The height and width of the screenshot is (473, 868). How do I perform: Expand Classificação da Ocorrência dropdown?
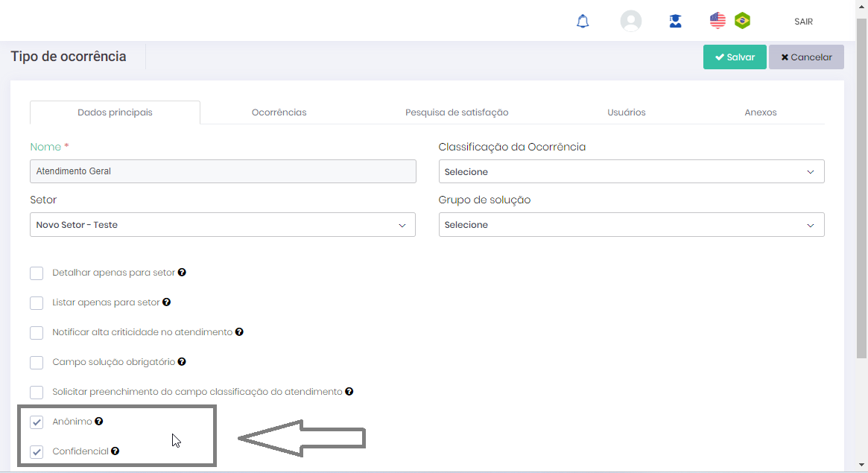[631, 172]
